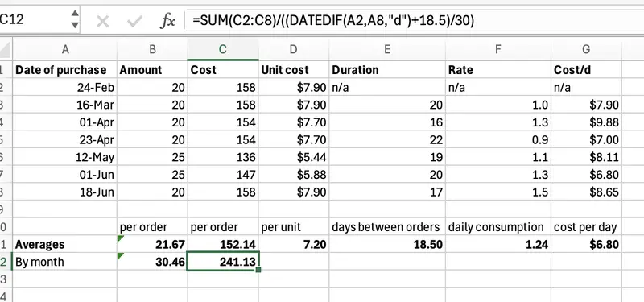Click the 'Amount' header cell

[152, 70]
